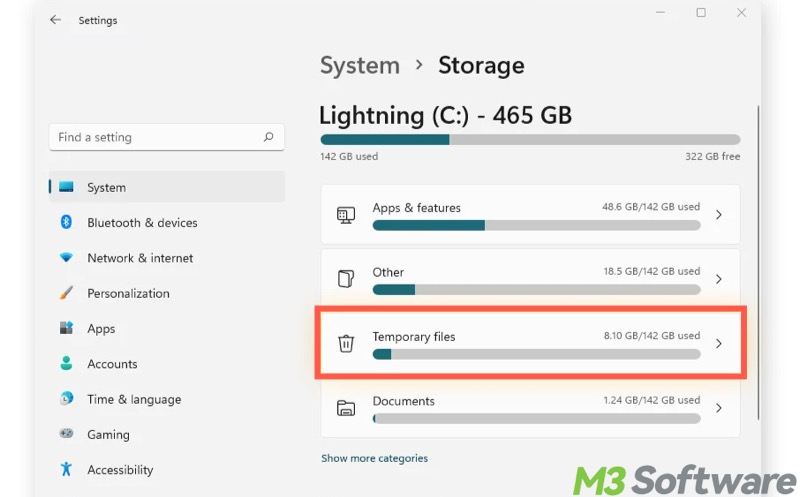Image resolution: width=800 pixels, height=497 pixels.
Task: Click the Gaming controller icon
Action: [x=66, y=434]
